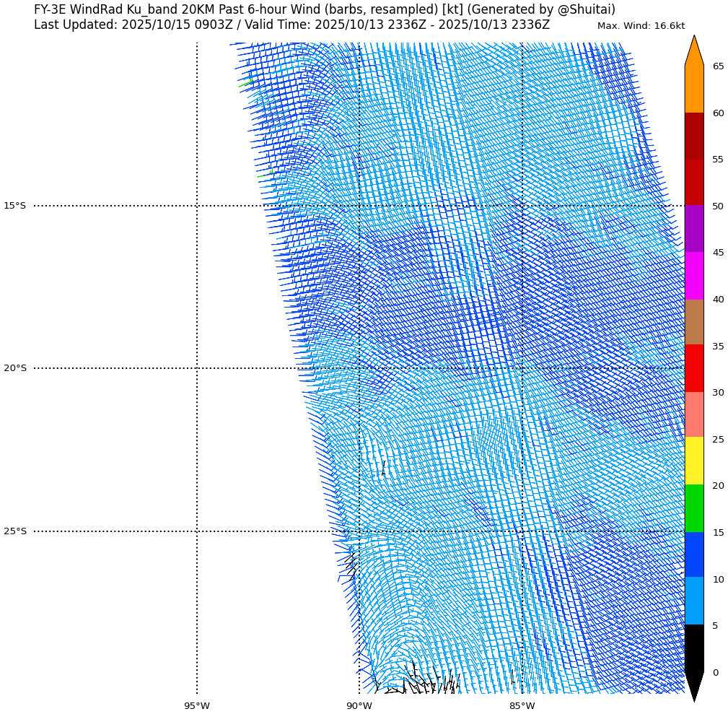The width and height of the screenshot is (728, 714).
Task: Select the purple 45-50 kt colorbar segment
Action: [x=693, y=229]
